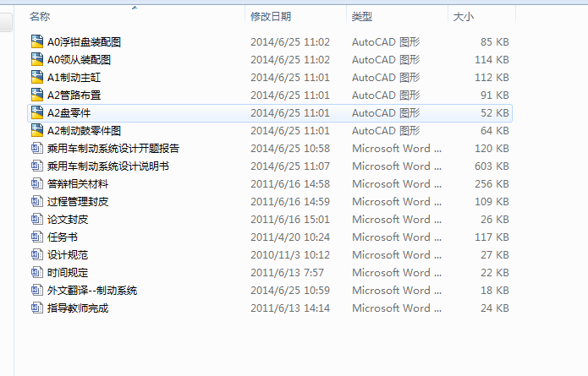This screenshot has width=588, height=376.
Task: Click the date 2010/11/3 10:12
Action: (290, 254)
